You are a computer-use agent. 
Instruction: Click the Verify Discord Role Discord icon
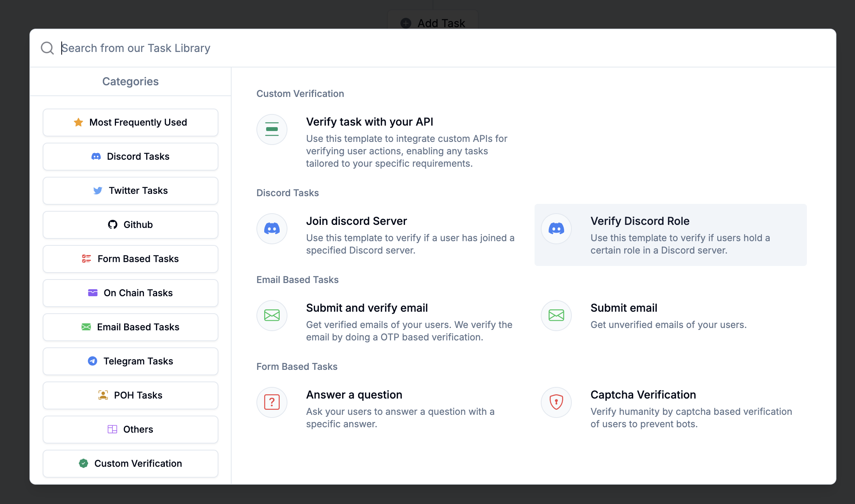[x=556, y=229]
